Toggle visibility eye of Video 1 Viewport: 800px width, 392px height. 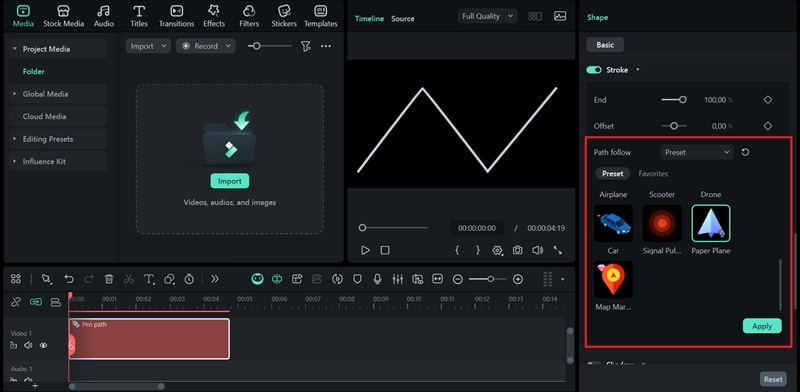43,346
